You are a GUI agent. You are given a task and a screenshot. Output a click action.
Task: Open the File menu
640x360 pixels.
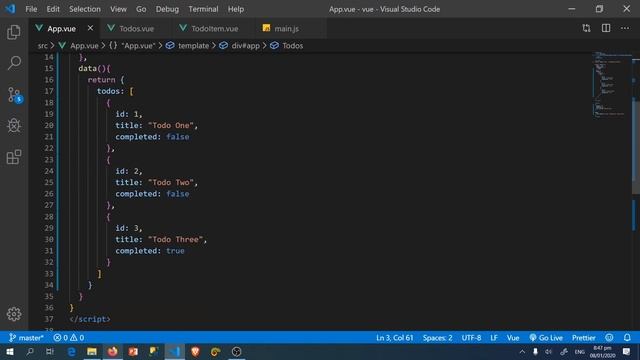click(31, 9)
